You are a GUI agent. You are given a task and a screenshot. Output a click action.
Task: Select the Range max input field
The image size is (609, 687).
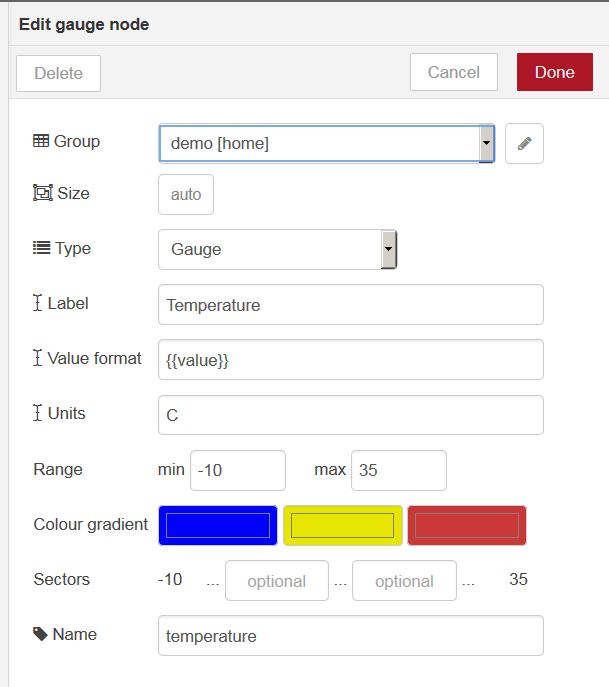click(x=398, y=470)
